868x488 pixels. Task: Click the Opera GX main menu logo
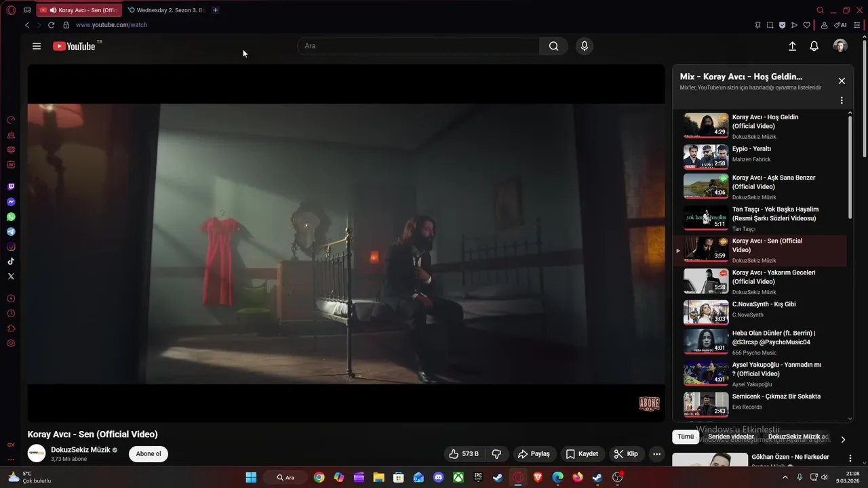tap(11, 10)
